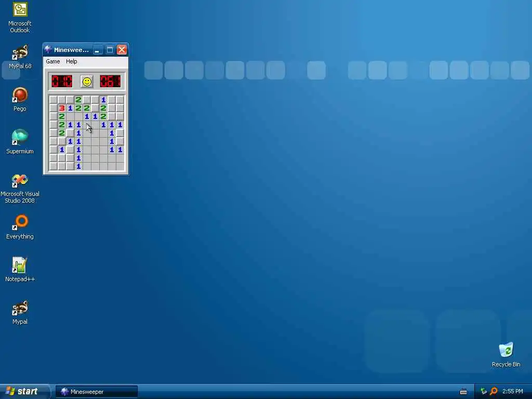The image size is (532, 399).
Task: Click the 2:55 PM system clock
Action: pos(513,392)
